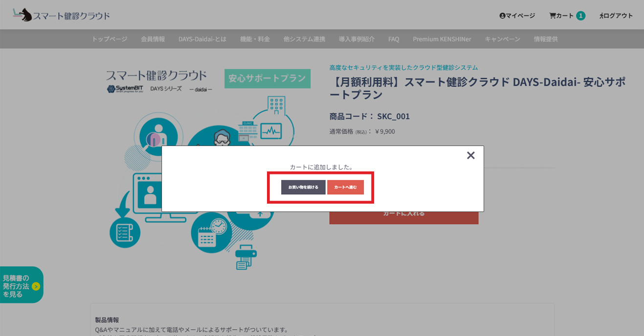Open 他システム連携 menu item
Viewport: 644px width, 336px height.
click(x=304, y=39)
